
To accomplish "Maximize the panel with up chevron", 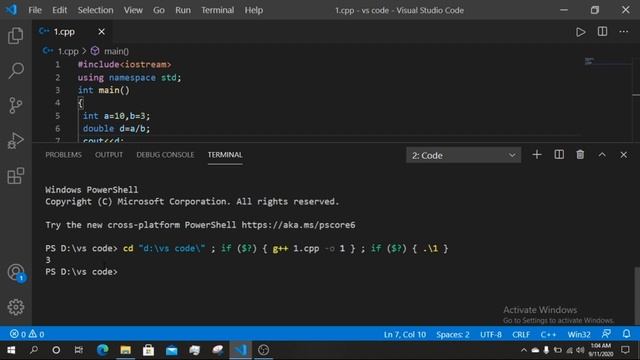I will coord(602,155).
